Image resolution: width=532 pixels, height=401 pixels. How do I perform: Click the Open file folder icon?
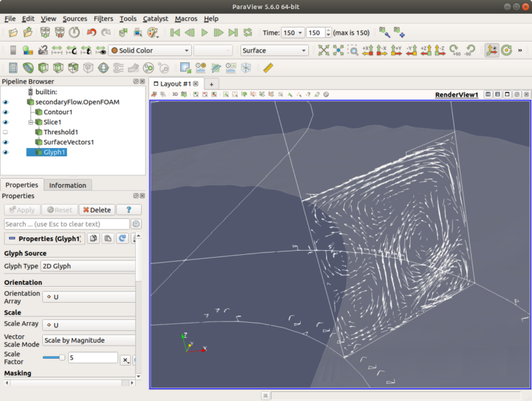pos(13,33)
